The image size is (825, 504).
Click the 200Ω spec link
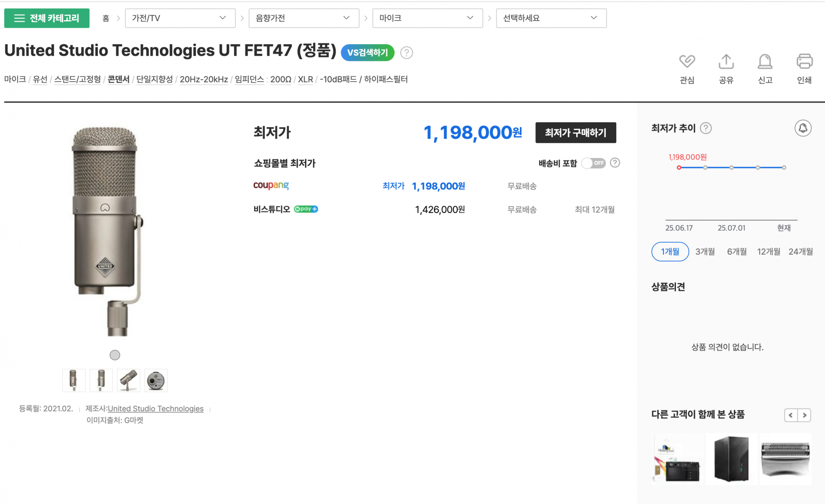[281, 79]
